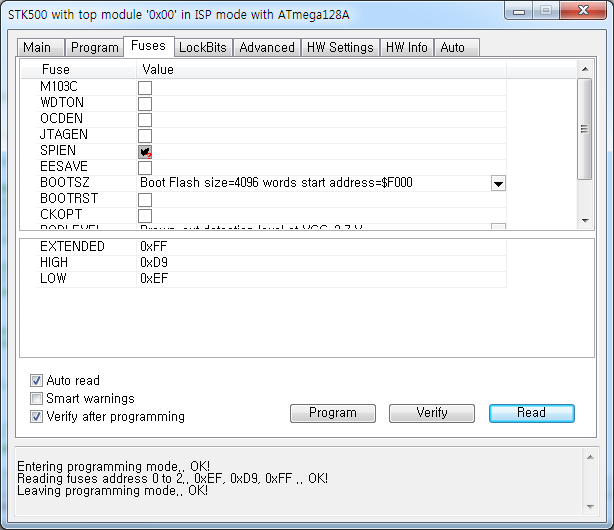Uncheck the SPIEN fuse checkbox
The width and height of the screenshot is (614, 530).
(145, 151)
